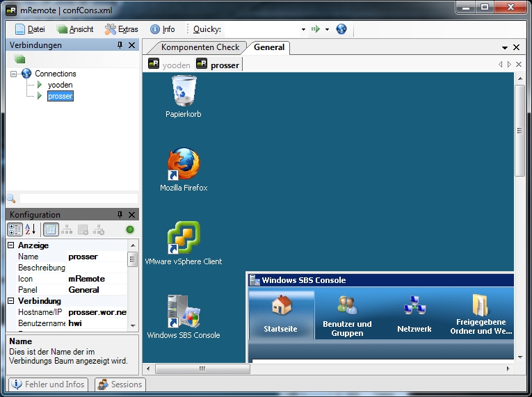Click the green host status indicator

click(x=130, y=229)
